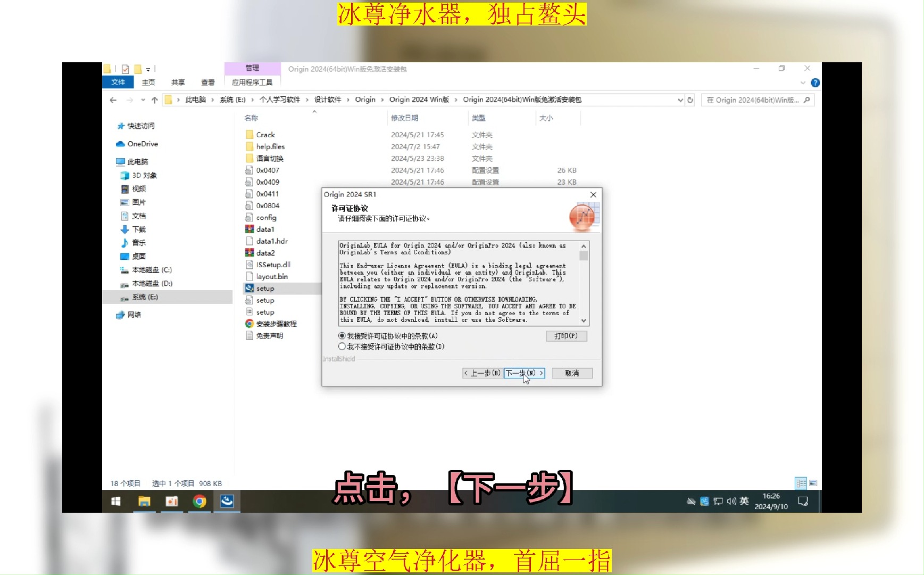Open the 查看 ribbon tab
The image size is (924, 575).
(208, 82)
